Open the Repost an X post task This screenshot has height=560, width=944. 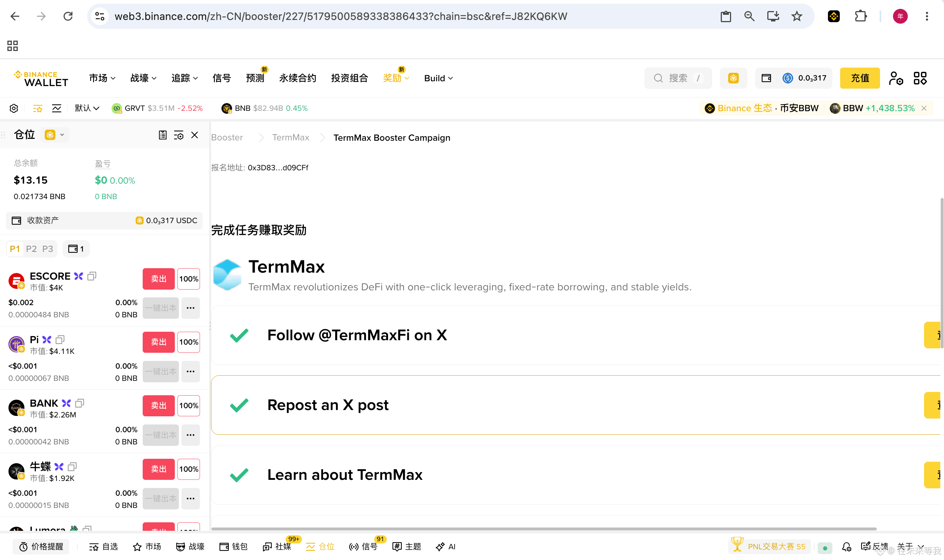[575, 405]
